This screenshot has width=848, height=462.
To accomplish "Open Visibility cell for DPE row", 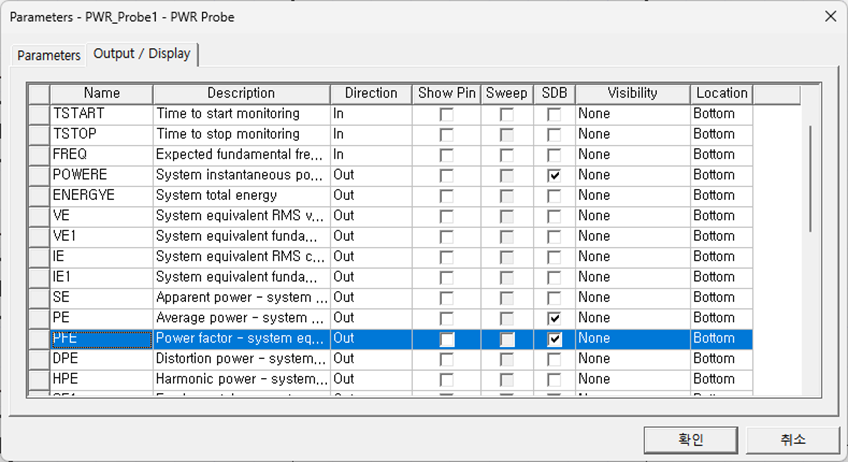I will tap(632, 359).
